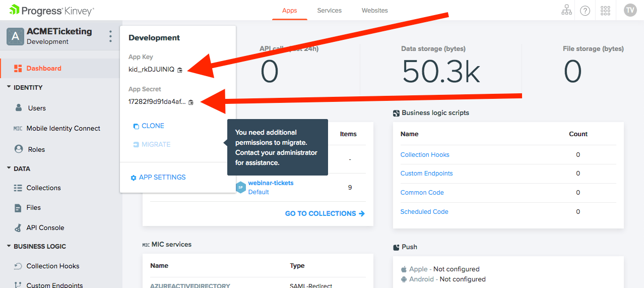The image size is (644, 288).
Task: Follow the GO TO COLLECTIONS link
Action: (x=325, y=213)
